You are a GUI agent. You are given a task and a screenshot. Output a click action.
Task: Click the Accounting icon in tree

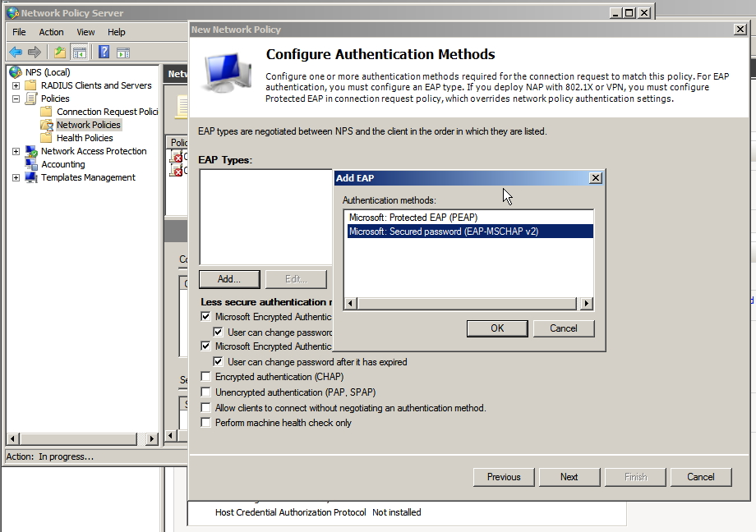pyautogui.click(x=32, y=164)
